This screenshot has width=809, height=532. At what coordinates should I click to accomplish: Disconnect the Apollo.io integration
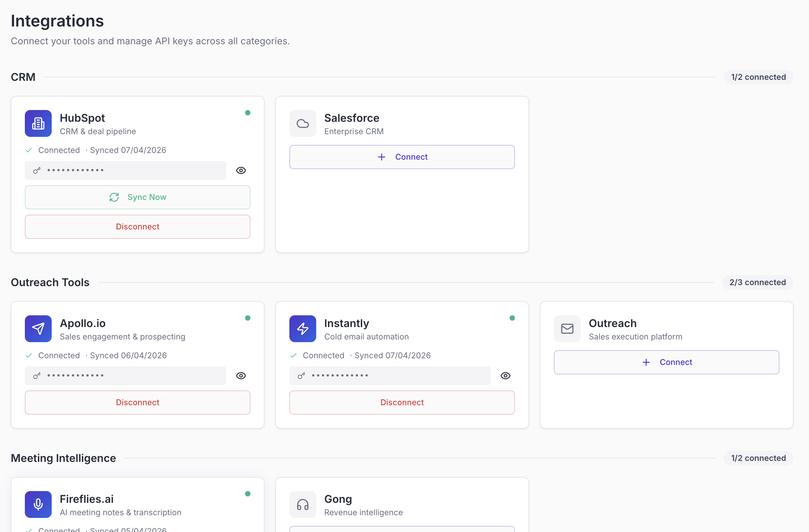(x=137, y=402)
